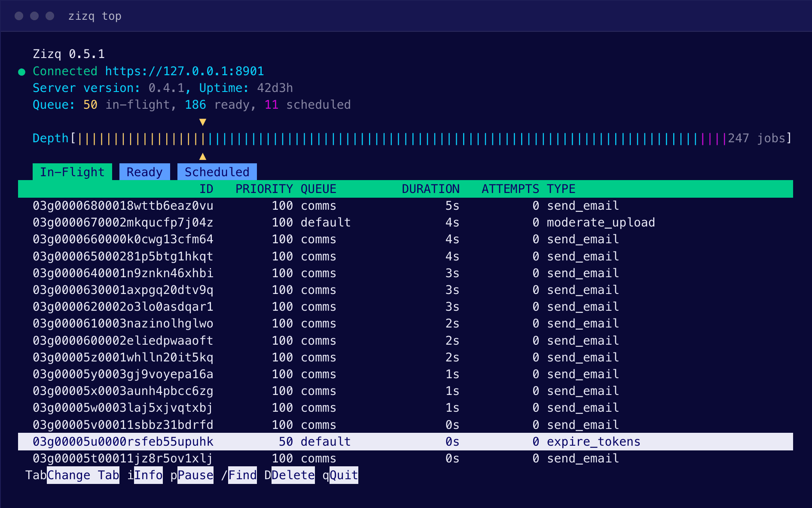Click the up-pointing marker below Depth bar

[x=203, y=156]
